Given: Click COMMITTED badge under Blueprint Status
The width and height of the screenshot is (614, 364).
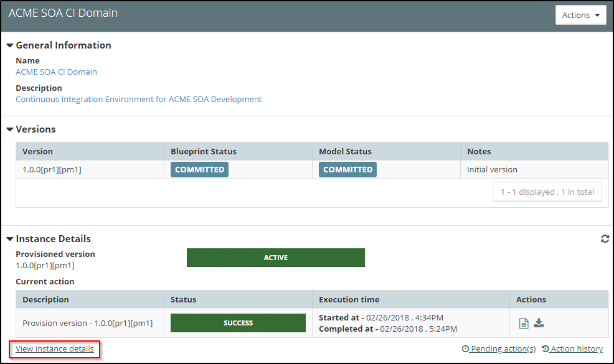Looking at the screenshot, I should pos(199,169).
